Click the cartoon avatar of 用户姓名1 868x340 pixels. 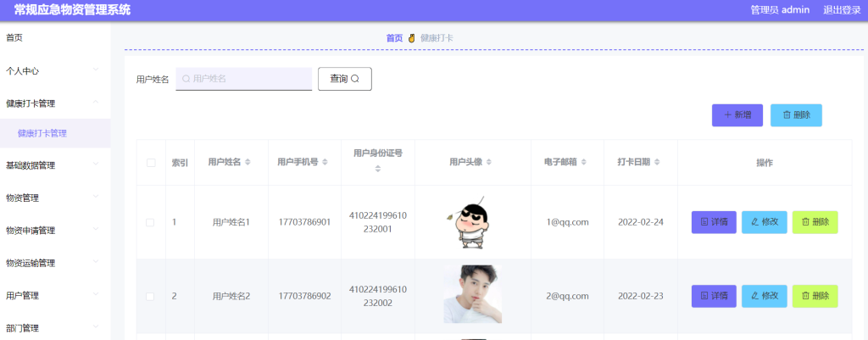pos(469,221)
